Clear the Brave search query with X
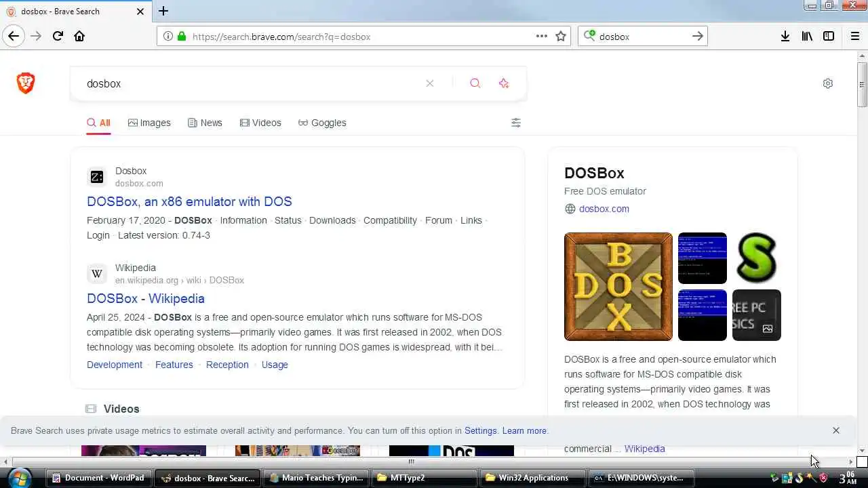 (x=430, y=83)
